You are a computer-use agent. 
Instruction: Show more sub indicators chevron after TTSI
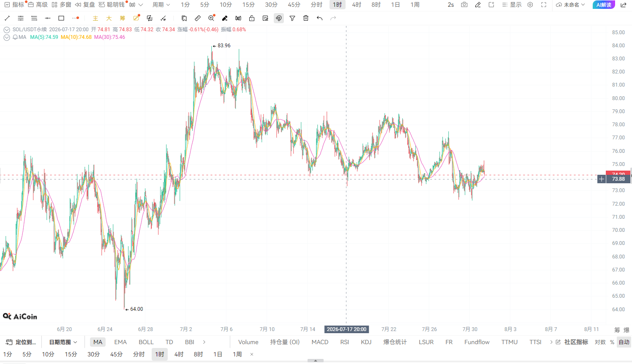551,342
